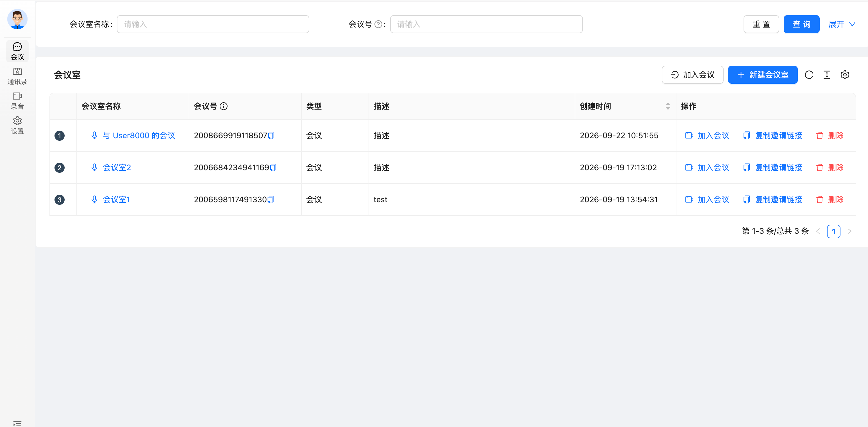The width and height of the screenshot is (868, 427).
Task: Open the 与 User8000 的会议 link
Action: [x=139, y=135]
